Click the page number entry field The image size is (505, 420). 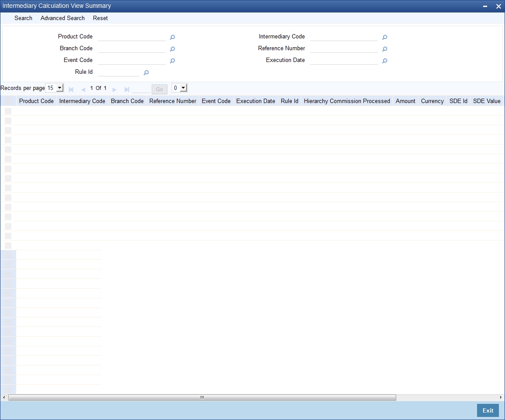(141, 89)
